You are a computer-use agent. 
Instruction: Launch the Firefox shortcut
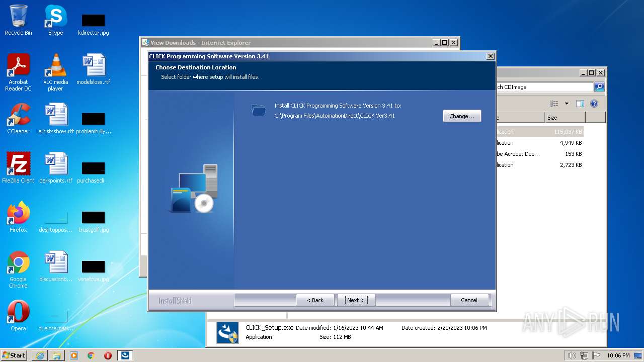pos(18,217)
